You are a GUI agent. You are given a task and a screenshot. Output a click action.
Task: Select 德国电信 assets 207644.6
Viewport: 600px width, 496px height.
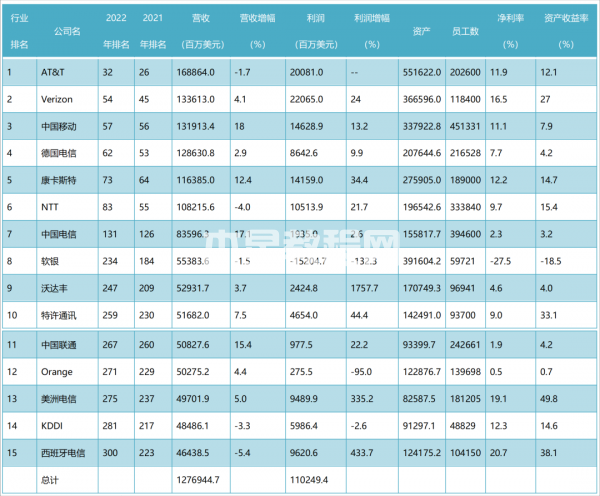tap(422, 153)
